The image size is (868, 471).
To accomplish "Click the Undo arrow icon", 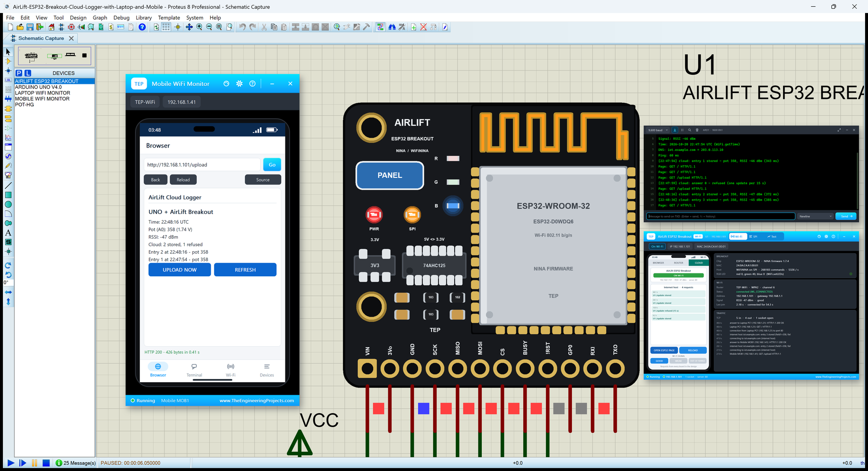I will coord(242,27).
